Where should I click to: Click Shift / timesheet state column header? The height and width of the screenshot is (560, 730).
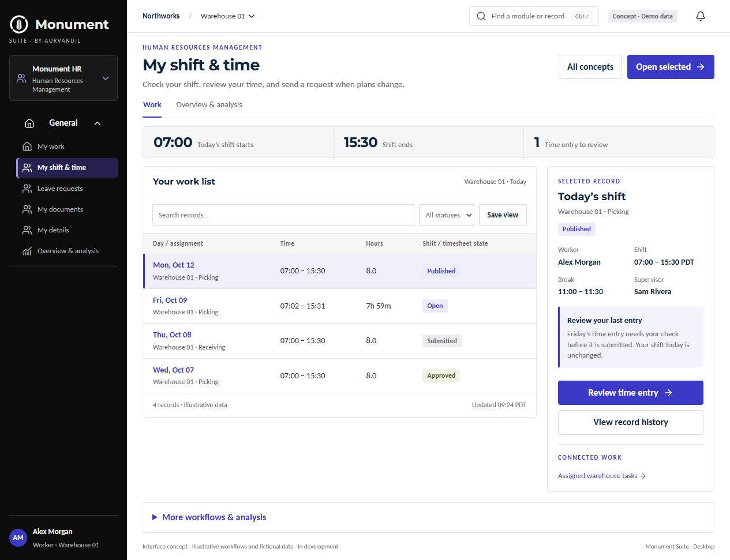coord(455,243)
